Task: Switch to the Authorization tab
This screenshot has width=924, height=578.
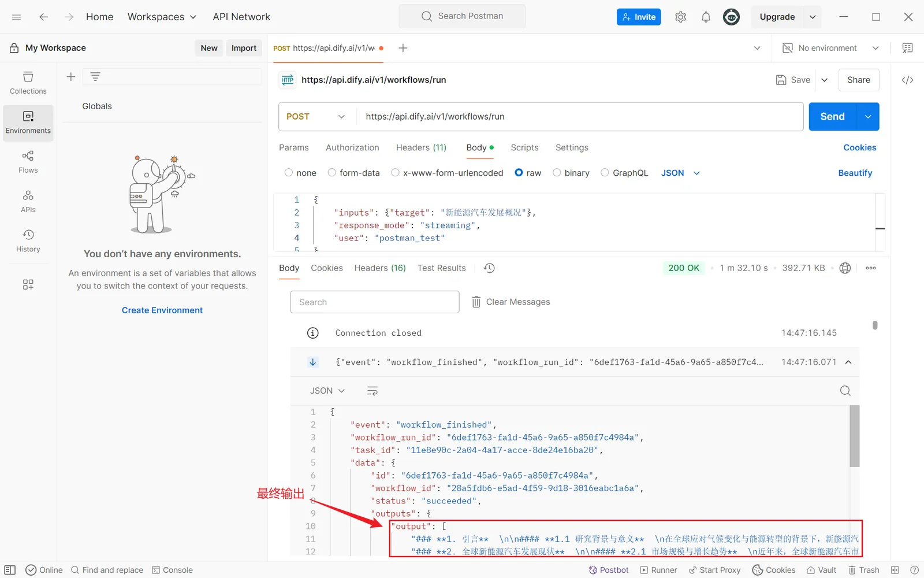Action: pos(352,148)
